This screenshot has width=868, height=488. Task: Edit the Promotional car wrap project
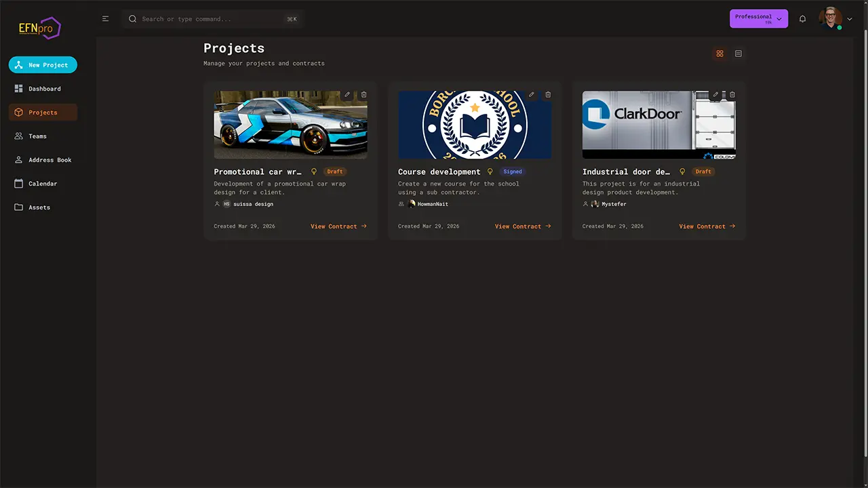coord(347,95)
